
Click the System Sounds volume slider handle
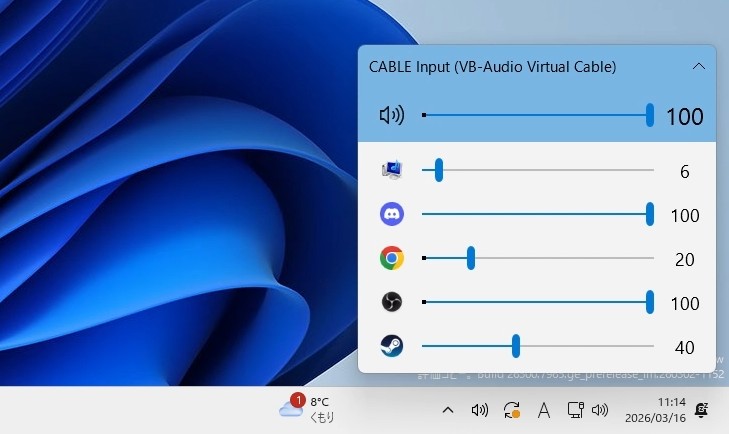click(x=438, y=171)
